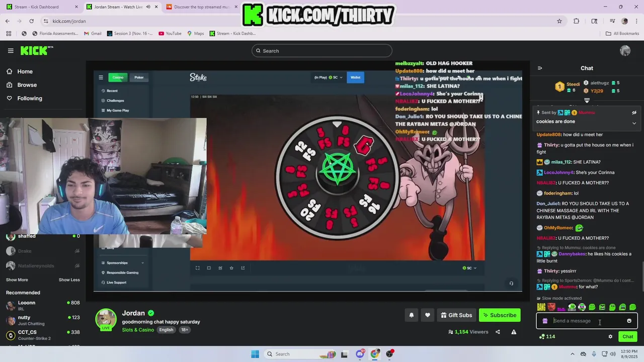
Task: Click username Dannybakes in chat
Action: (x=572, y=254)
